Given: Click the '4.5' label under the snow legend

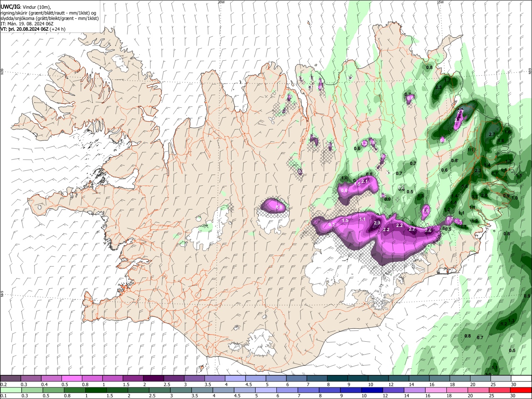Looking at the screenshot, I should tap(249, 384).
